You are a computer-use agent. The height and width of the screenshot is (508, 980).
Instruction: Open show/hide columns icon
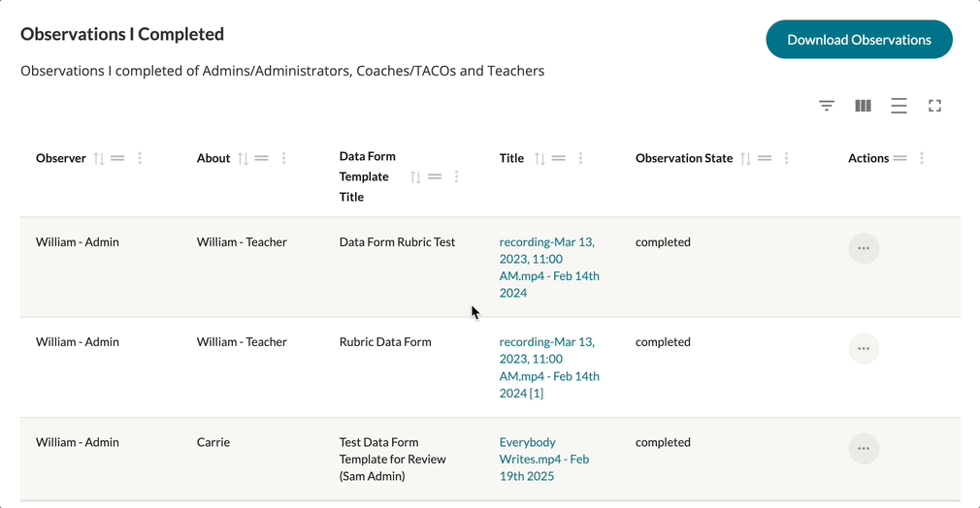pos(863,106)
